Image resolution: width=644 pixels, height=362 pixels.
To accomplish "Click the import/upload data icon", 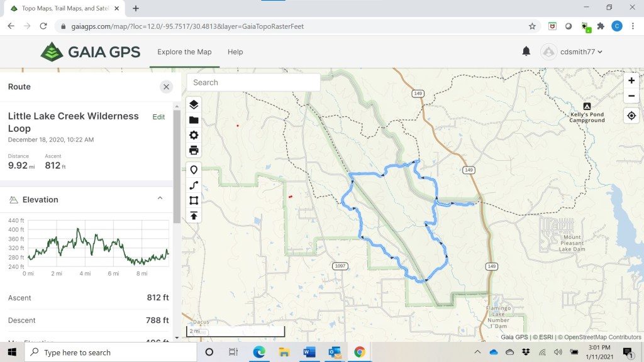I will (x=194, y=216).
